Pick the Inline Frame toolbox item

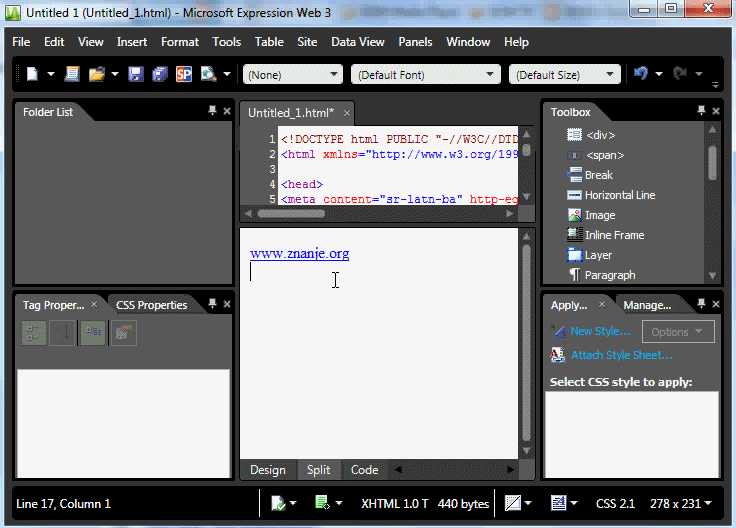(x=614, y=235)
